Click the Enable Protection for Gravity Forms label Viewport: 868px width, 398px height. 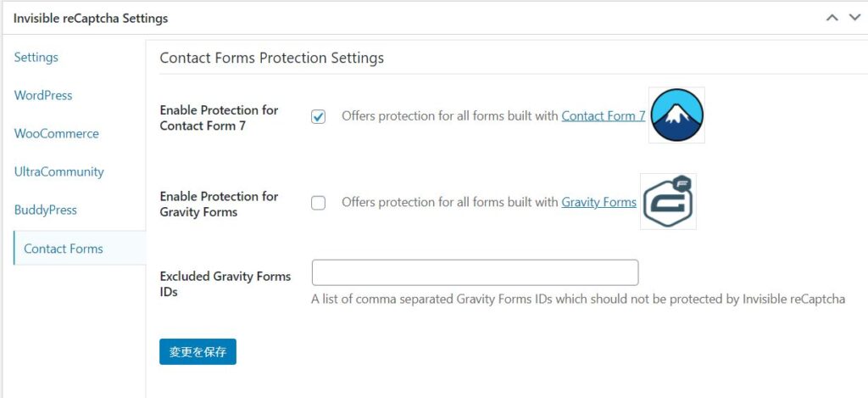coord(219,204)
